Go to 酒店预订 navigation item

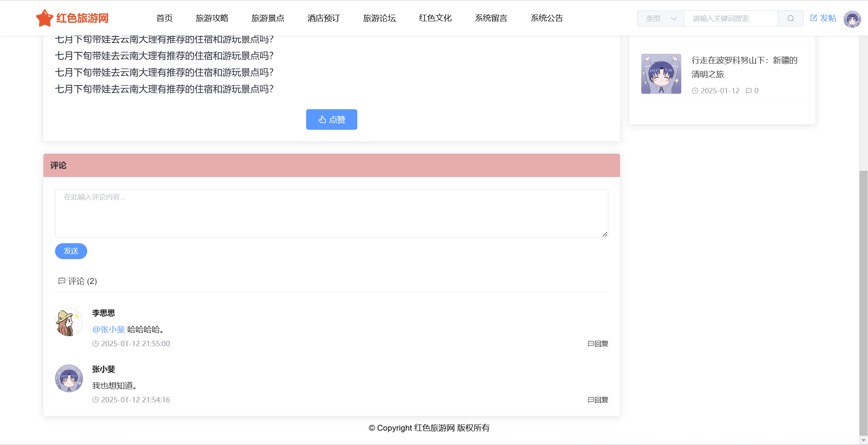[324, 18]
